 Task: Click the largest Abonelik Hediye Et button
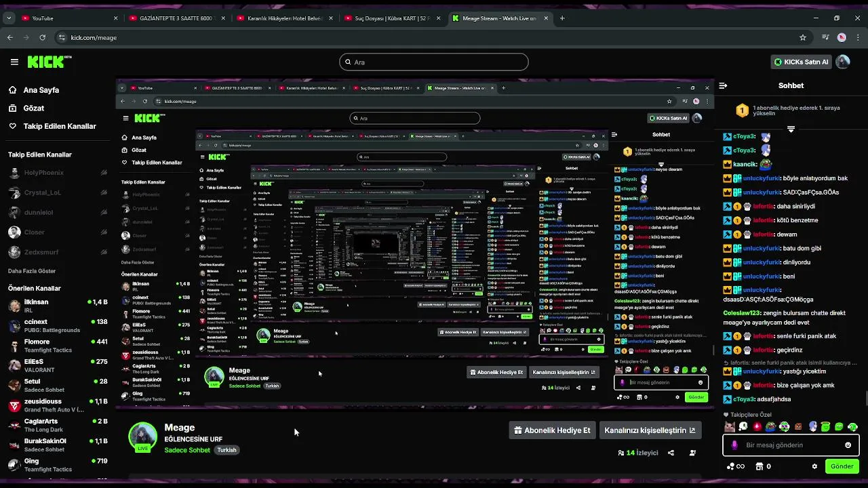coord(552,430)
